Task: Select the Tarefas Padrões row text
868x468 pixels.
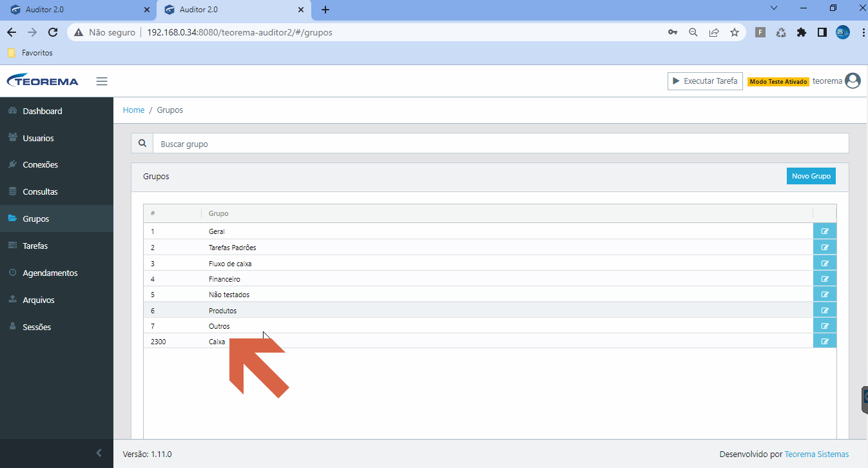Action: 233,248
